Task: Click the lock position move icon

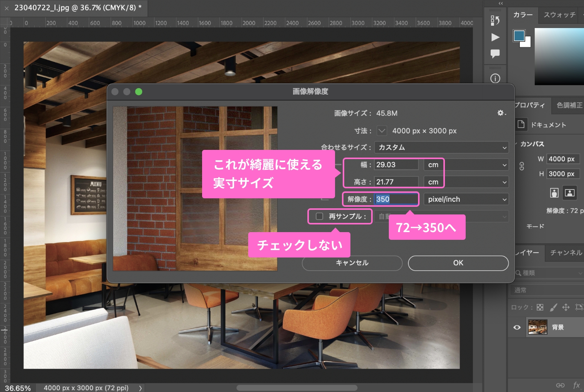Action: coord(566,307)
